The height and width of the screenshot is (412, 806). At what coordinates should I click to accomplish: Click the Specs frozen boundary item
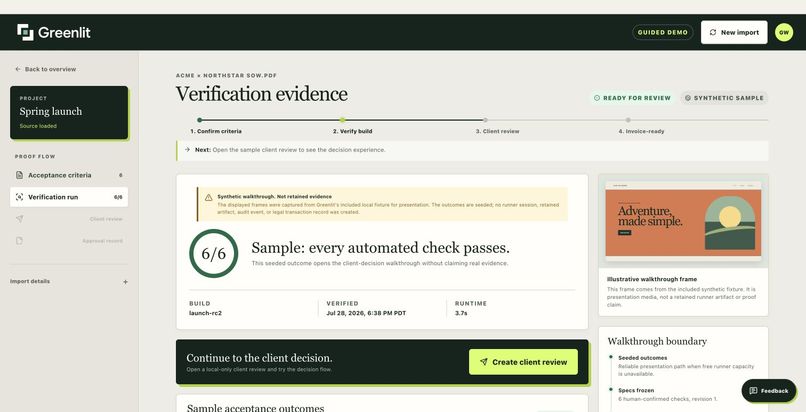[x=636, y=390]
